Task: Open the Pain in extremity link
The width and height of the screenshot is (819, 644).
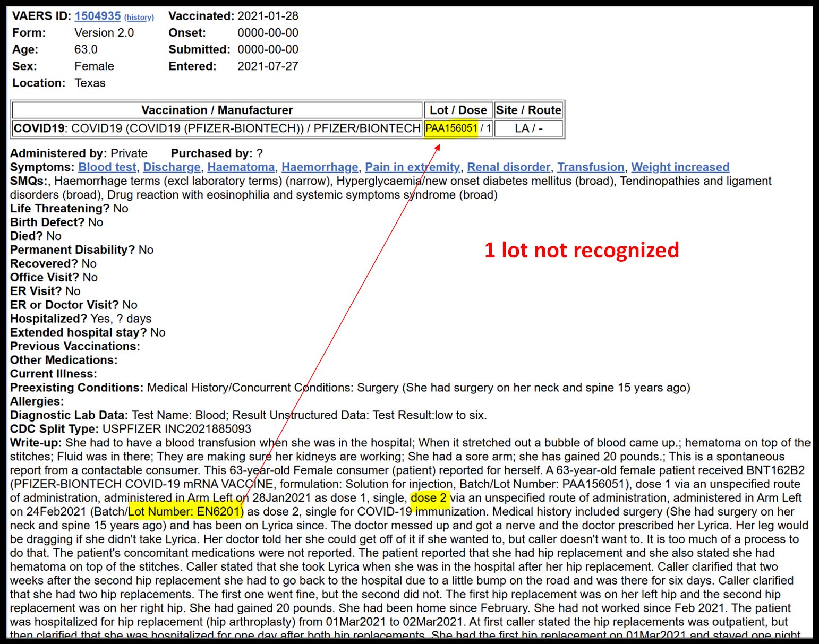Action: 413,167
